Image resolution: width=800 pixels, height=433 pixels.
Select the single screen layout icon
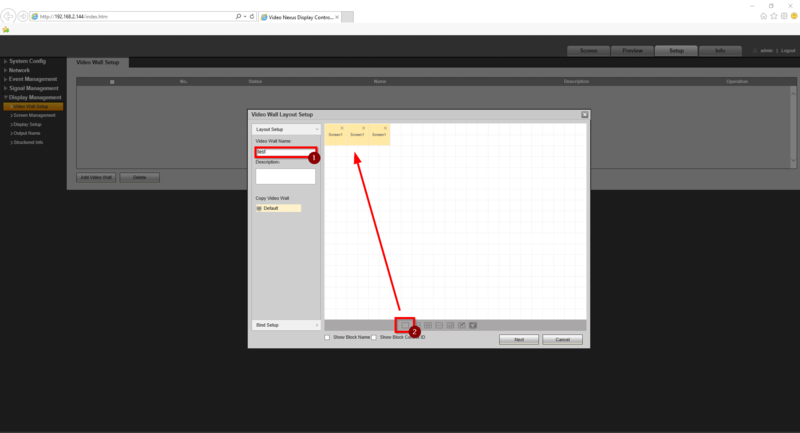click(405, 325)
